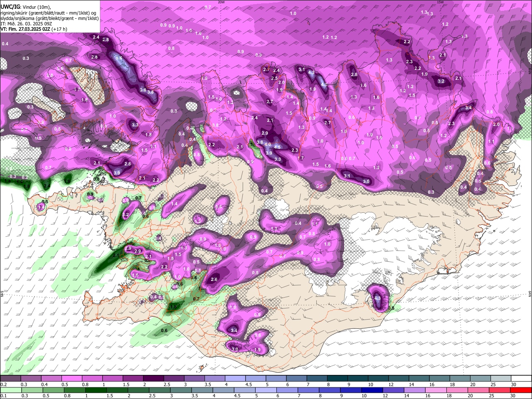Image resolution: width=532 pixels, height=399 pixels.
Task: Click the pale green rain swatch labeled 0.1
Action: 11,390
